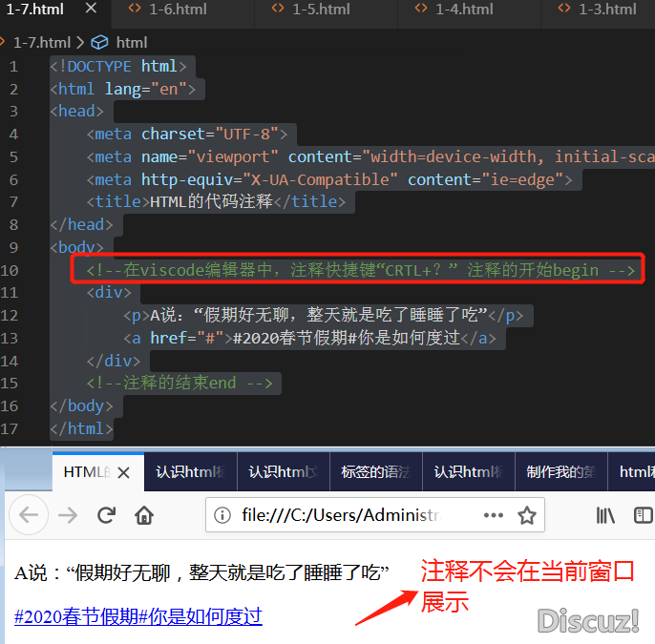This screenshot has height=644, width=655.
Task: Click the meta viewport line
Action: tap(370, 156)
